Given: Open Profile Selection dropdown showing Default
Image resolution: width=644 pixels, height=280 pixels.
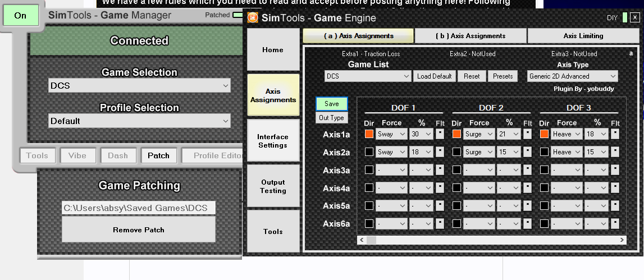Looking at the screenshot, I should click(139, 121).
